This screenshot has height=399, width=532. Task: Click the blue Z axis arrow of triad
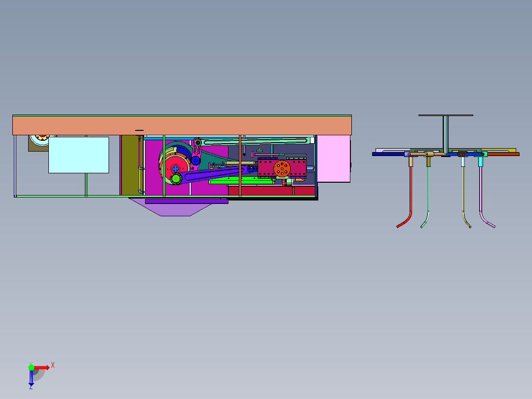[31, 378]
